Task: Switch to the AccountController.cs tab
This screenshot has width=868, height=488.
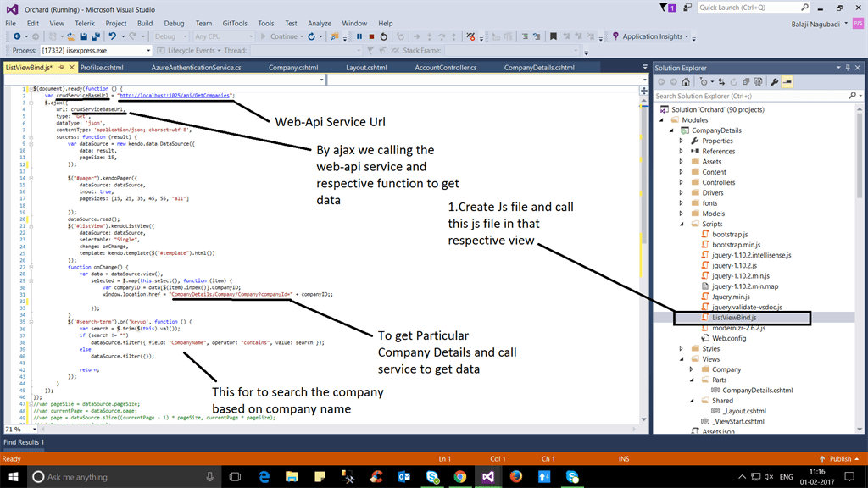Action: [447, 67]
